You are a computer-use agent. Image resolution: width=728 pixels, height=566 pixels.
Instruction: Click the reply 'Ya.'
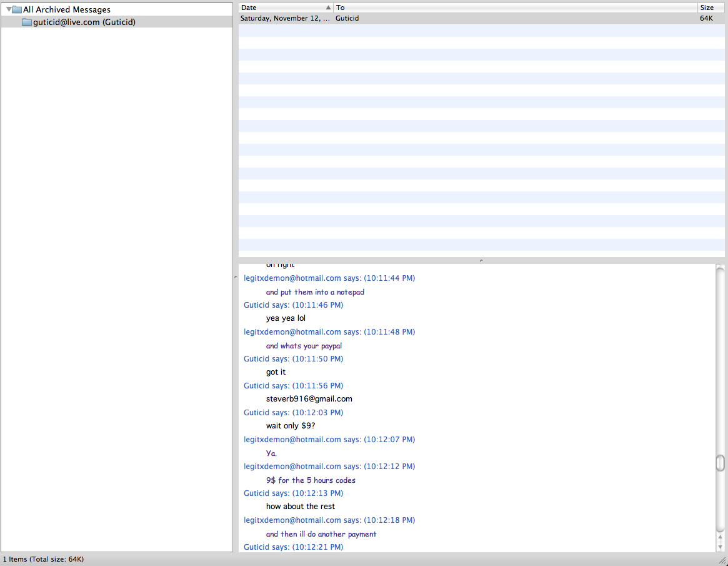click(271, 453)
